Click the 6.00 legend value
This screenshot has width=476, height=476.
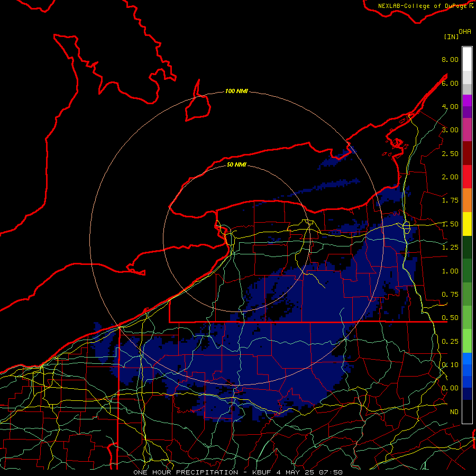450,83
